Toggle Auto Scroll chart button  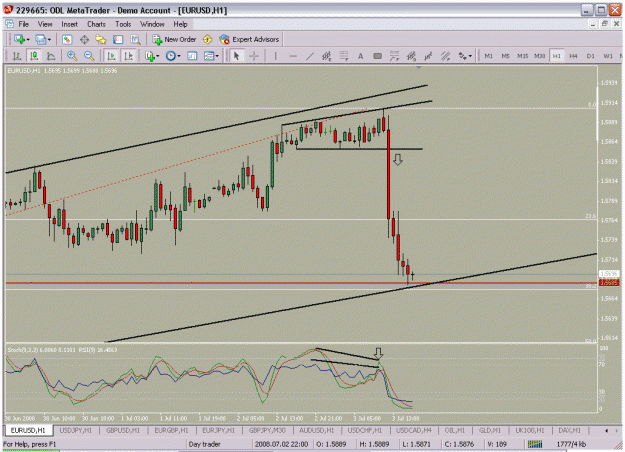click(x=111, y=56)
